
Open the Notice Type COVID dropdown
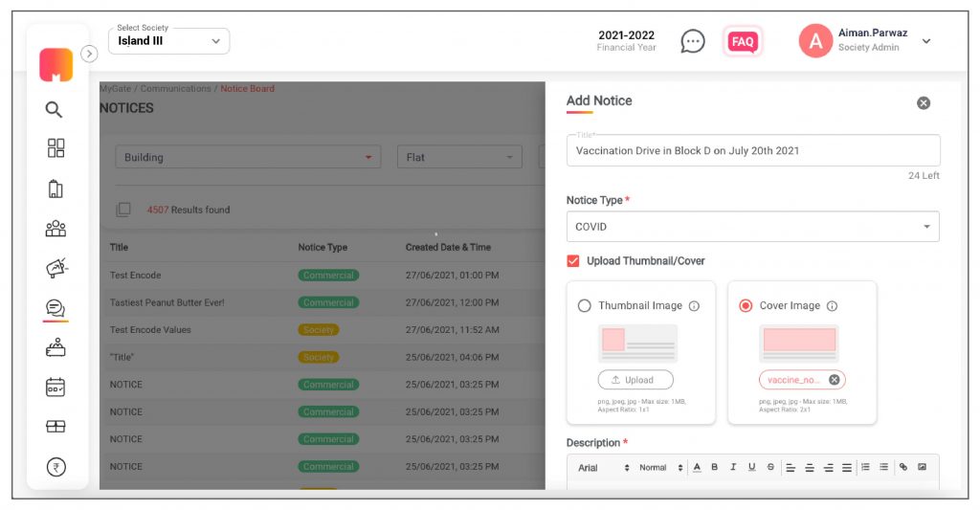click(752, 227)
